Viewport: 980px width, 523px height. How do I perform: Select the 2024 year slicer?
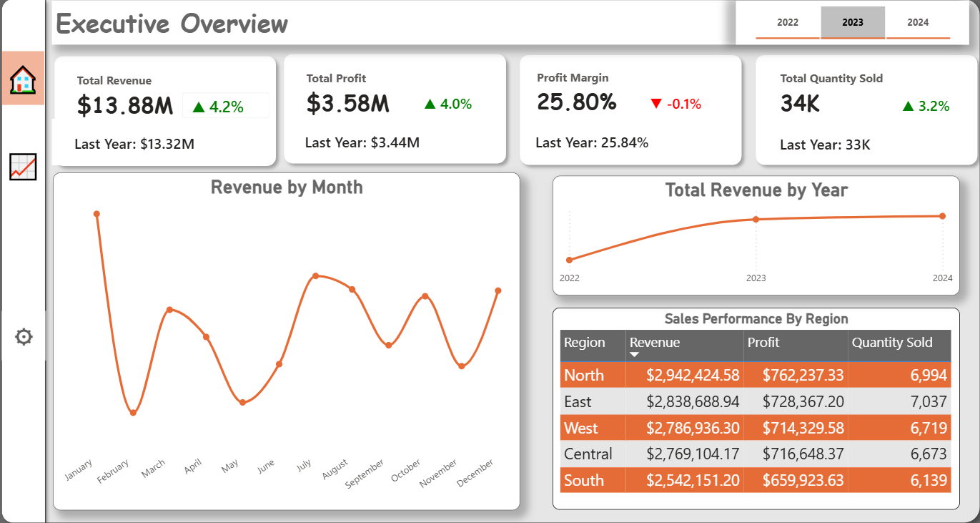click(918, 22)
